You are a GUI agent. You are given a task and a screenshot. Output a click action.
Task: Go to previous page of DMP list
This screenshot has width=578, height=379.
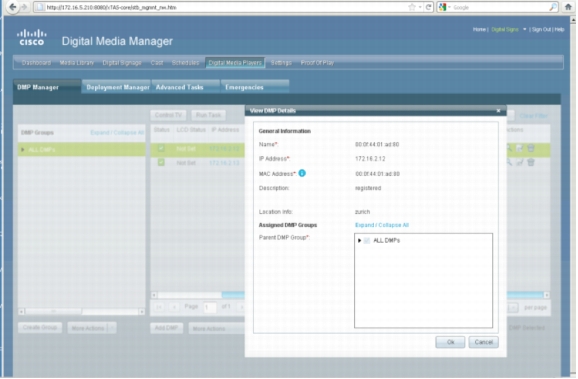point(174,307)
